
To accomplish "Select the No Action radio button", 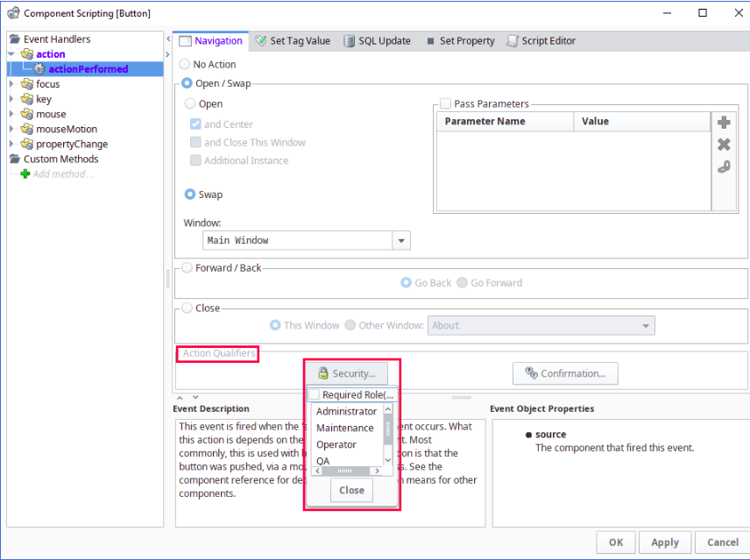I will click(x=184, y=65).
